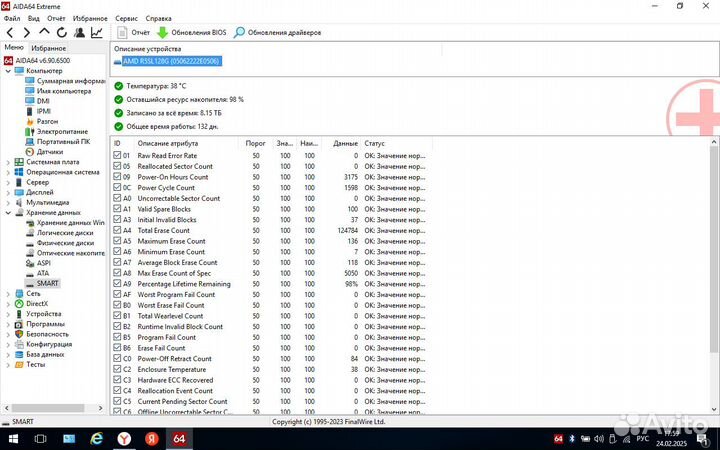Toggle checkbox for 09 Power-On Hours Count
This screenshot has width=720, height=450.
(117, 176)
